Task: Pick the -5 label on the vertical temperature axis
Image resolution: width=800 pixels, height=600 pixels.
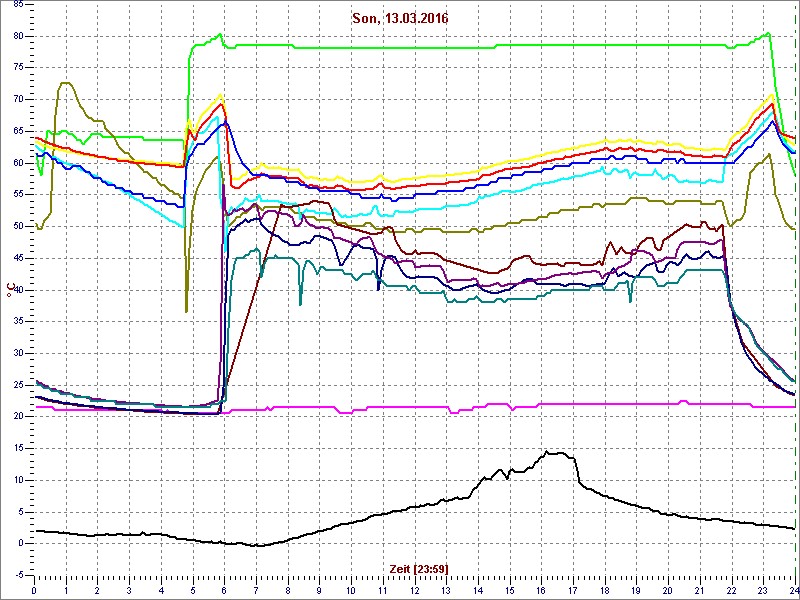Action: click(18, 575)
